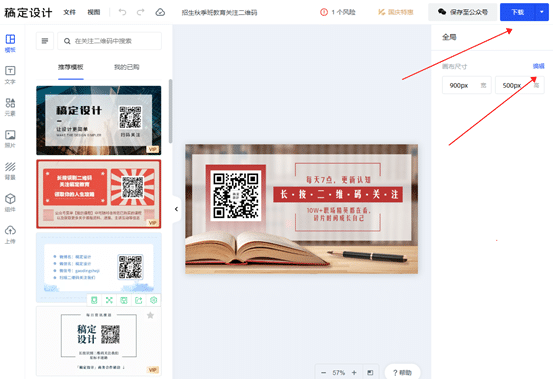Select the 我的已购 tab

tap(127, 67)
